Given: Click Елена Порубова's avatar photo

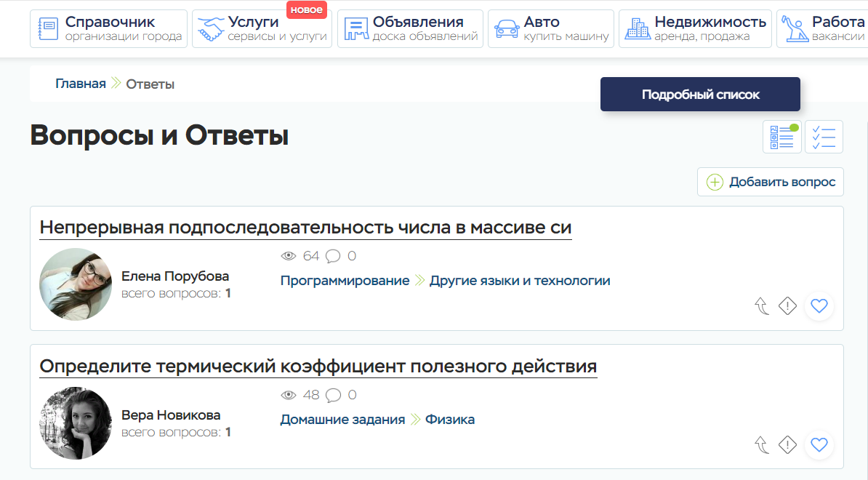Looking at the screenshot, I should (x=76, y=284).
